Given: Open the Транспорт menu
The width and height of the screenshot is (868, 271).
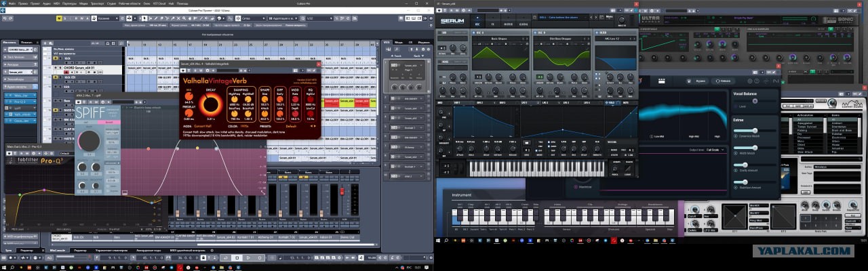Looking at the screenshot, I should pos(98,3).
